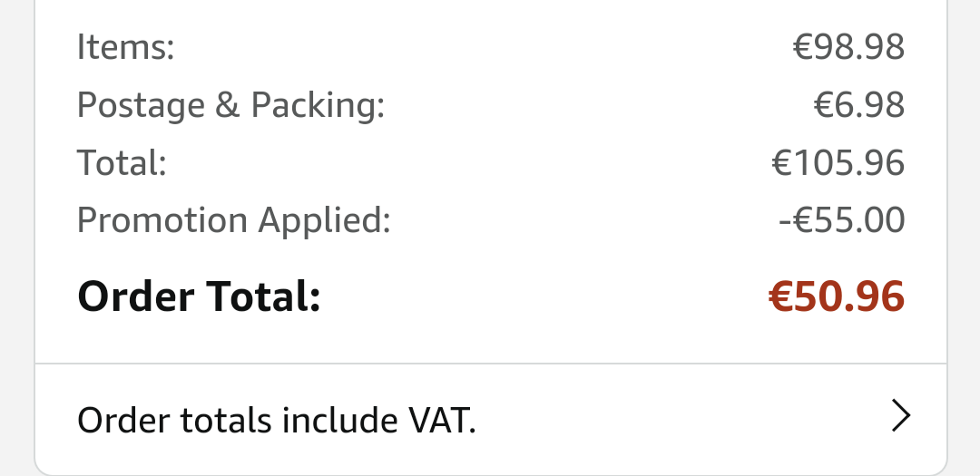Click the word "include" in the VAT notice
Screen dimensions: 980x476
point(339,420)
